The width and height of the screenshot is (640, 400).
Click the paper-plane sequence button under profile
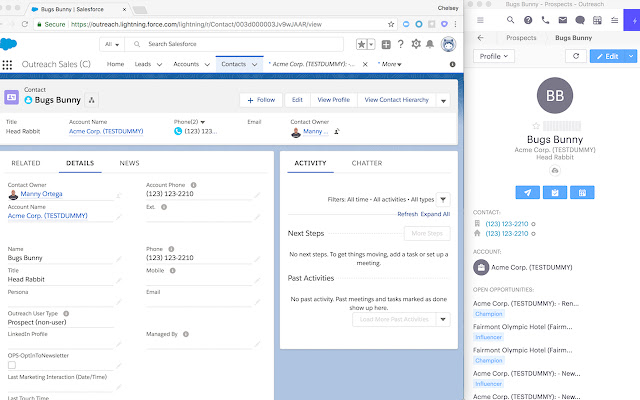coord(529,192)
